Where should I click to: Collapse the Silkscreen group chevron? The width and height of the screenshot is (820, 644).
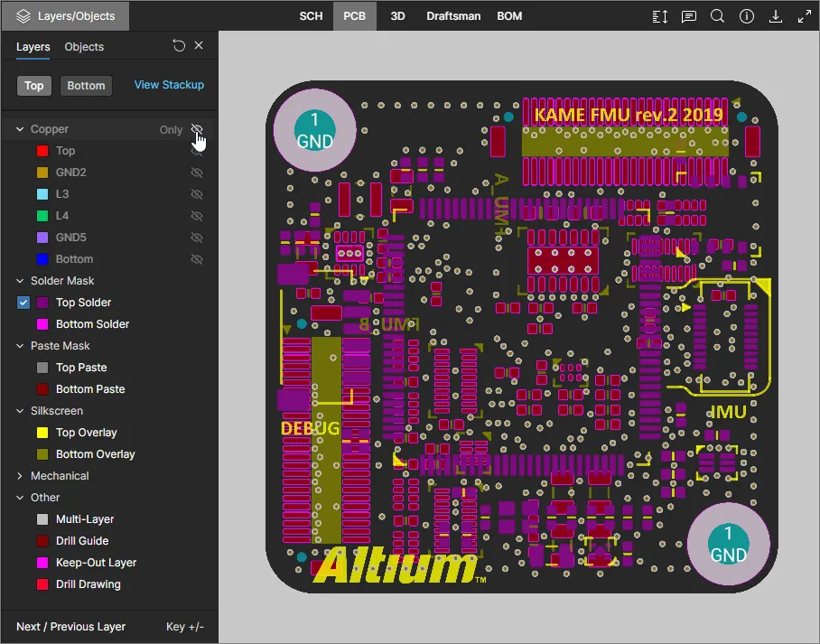point(20,411)
